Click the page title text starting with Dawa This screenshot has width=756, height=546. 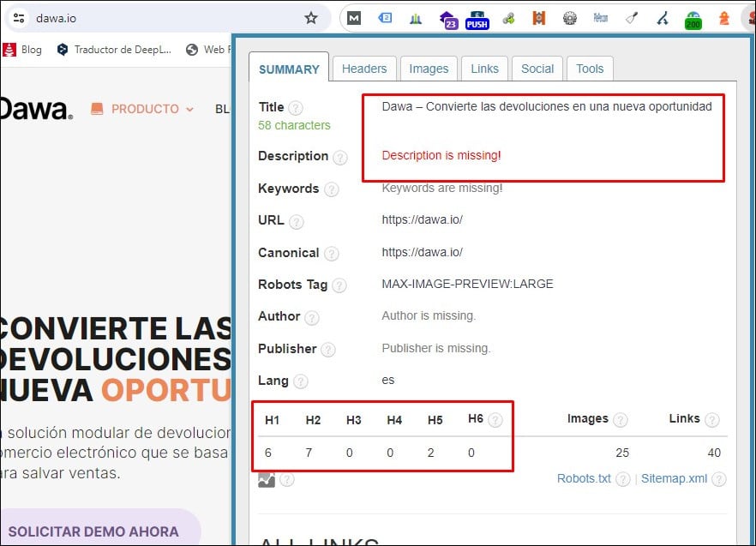click(x=547, y=106)
